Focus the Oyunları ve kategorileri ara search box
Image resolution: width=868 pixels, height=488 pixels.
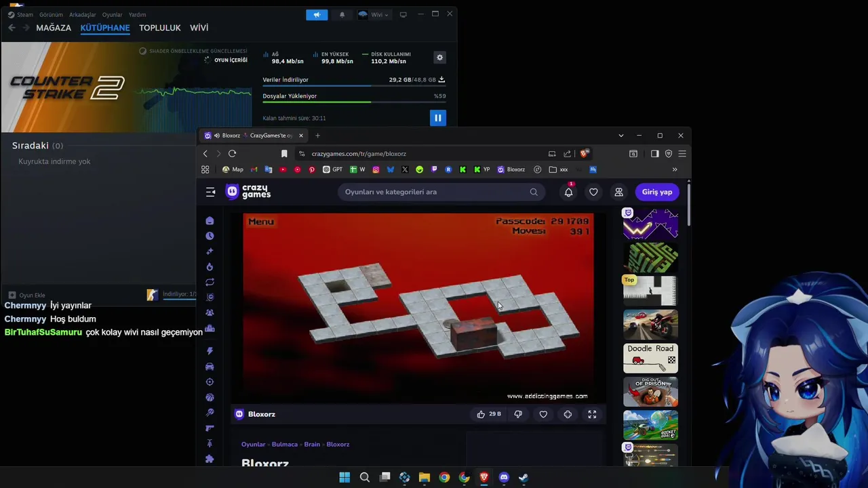pos(441,192)
